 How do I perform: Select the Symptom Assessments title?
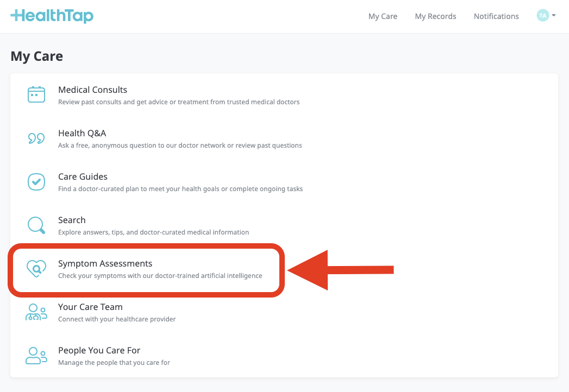pyautogui.click(x=105, y=263)
